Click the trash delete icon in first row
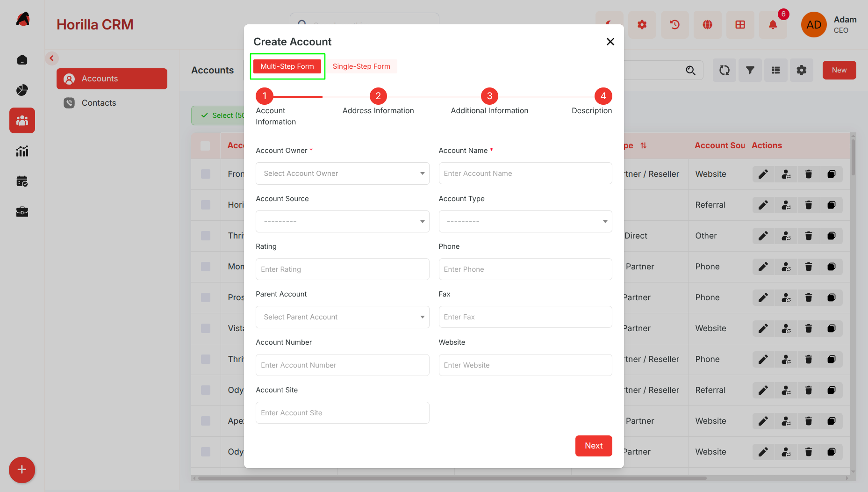 pos(809,174)
